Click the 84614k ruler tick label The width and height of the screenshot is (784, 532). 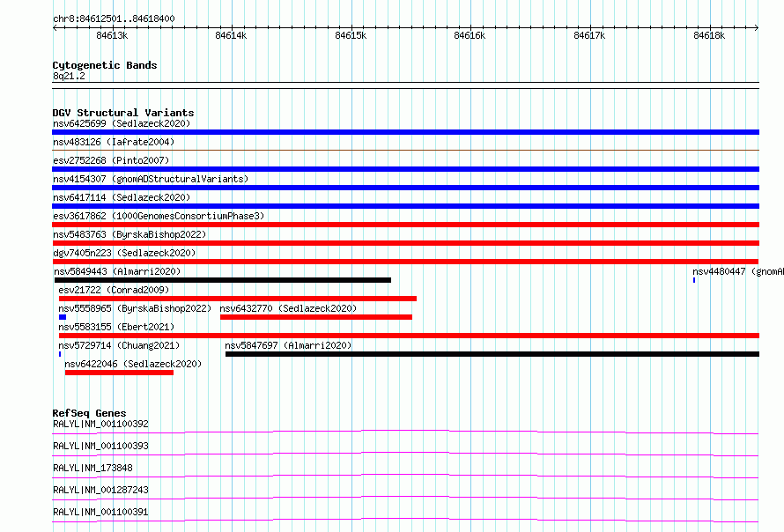tap(231, 35)
